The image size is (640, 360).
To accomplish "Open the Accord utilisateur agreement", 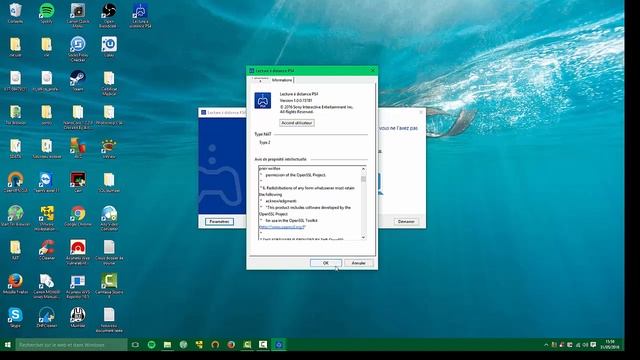I will pos(297,123).
